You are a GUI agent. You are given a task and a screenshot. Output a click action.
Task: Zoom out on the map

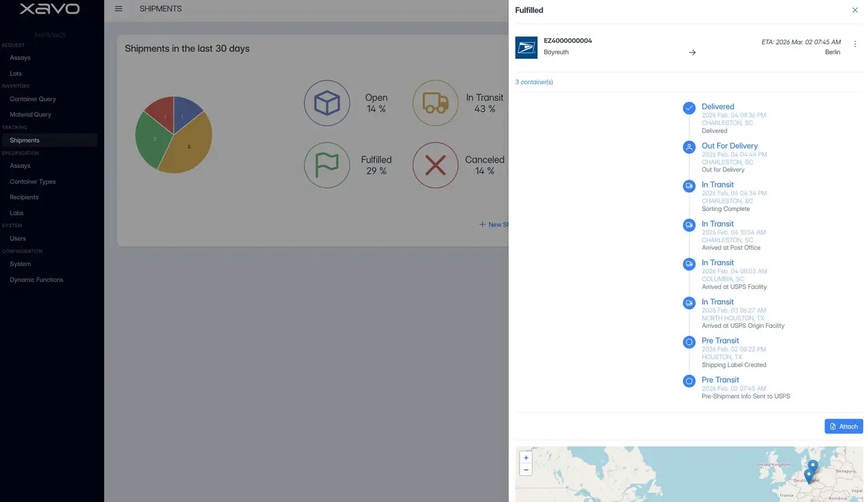click(x=526, y=469)
